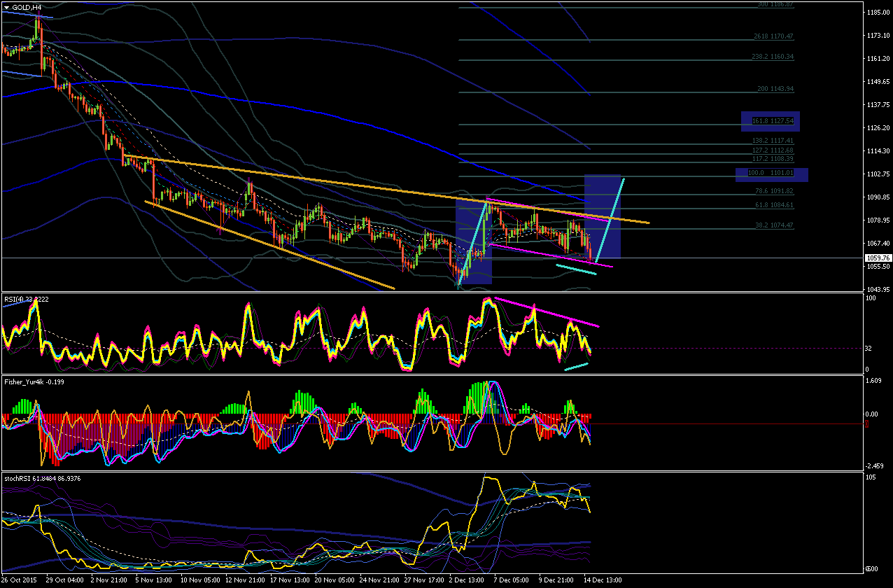This screenshot has width=893, height=588.
Task: Click the 1078.95 price axis value
Action: point(877,220)
